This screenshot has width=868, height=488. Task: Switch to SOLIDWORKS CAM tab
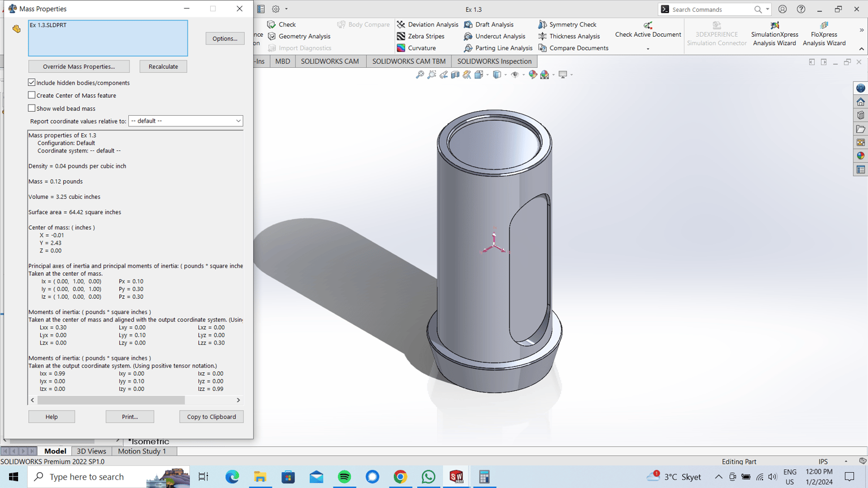[x=330, y=61]
